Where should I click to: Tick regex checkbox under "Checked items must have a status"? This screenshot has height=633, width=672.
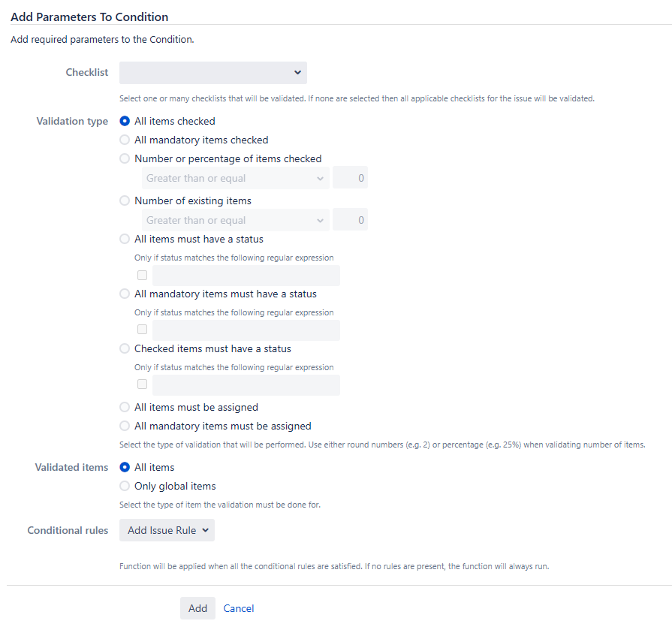(143, 384)
